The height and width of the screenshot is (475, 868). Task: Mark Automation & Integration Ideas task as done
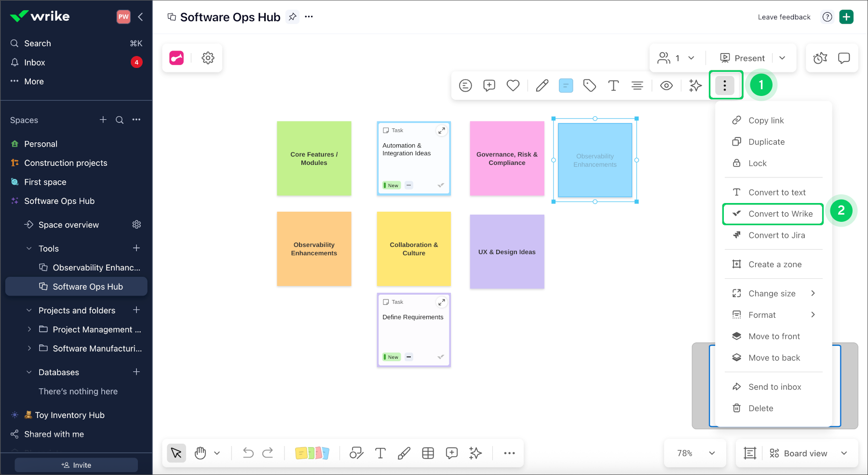[440, 185]
